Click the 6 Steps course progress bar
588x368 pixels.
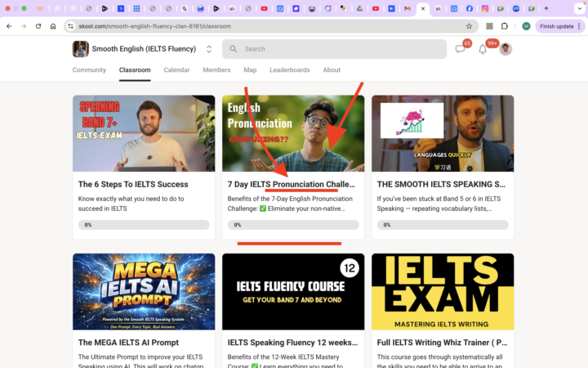click(x=144, y=225)
